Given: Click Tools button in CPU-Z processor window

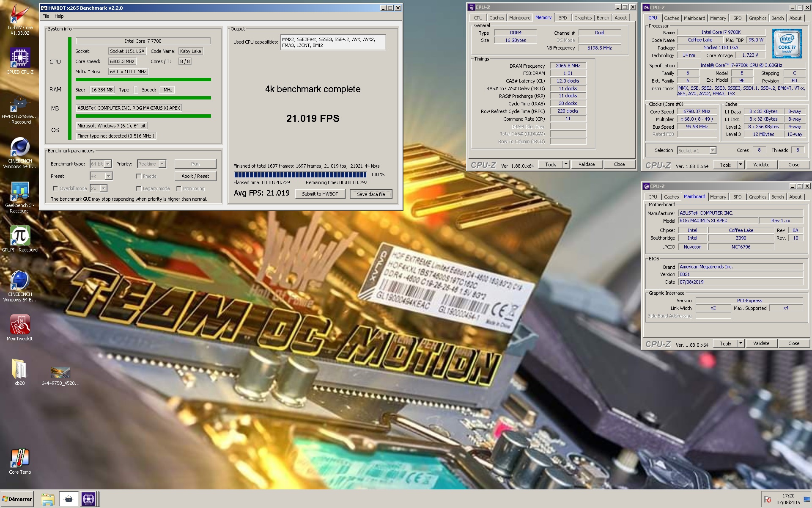Looking at the screenshot, I should (x=725, y=165).
